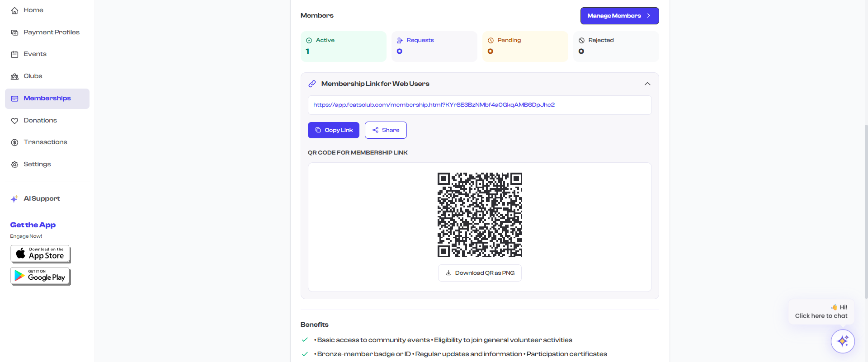
Task: Click the Home house icon
Action: point(14,10)
